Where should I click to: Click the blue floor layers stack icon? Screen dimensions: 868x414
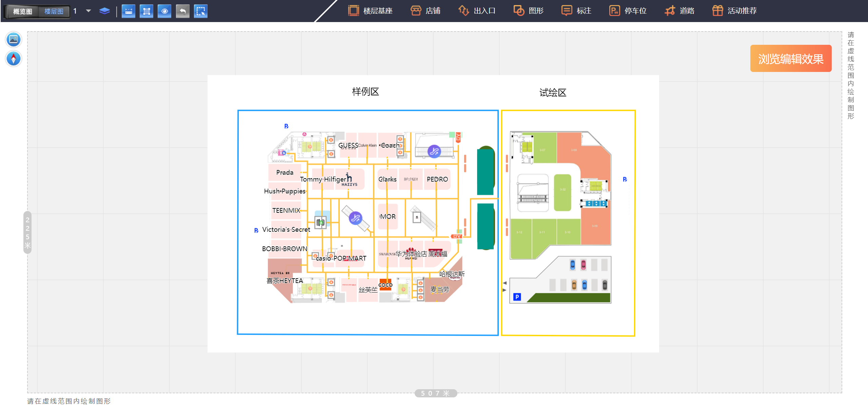pos(104,11)
